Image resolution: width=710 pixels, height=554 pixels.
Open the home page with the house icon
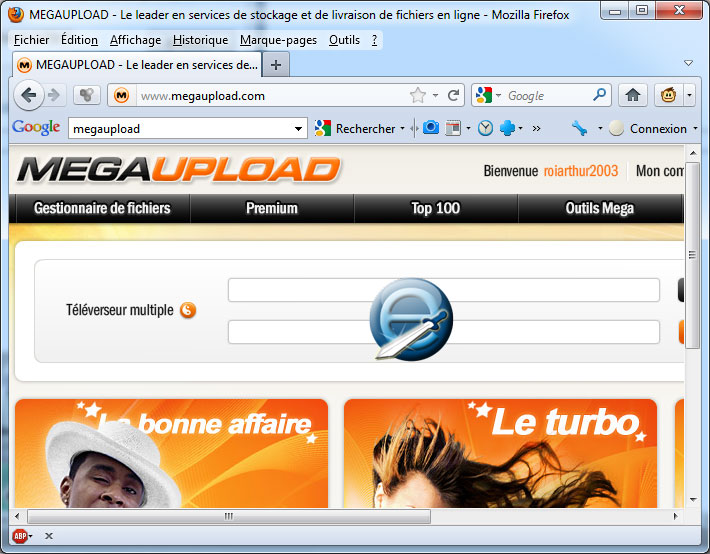point(633,95)
